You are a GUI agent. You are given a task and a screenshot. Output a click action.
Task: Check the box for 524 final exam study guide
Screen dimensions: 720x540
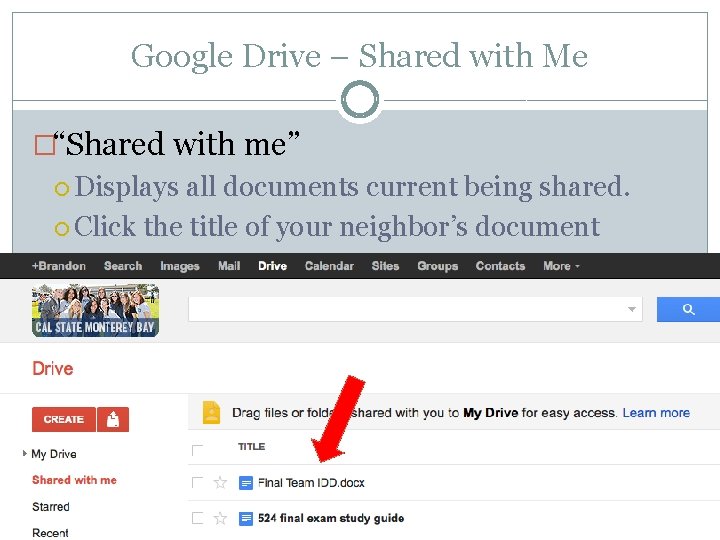(197, 518)
